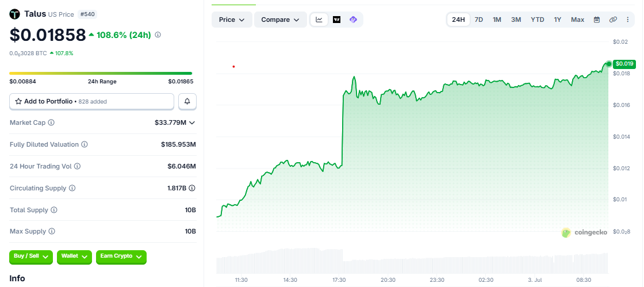The width and height of the screenshot is (644, 287).
Task: Click the 24h Range progress bar
Action: click(x=101, y=73)
